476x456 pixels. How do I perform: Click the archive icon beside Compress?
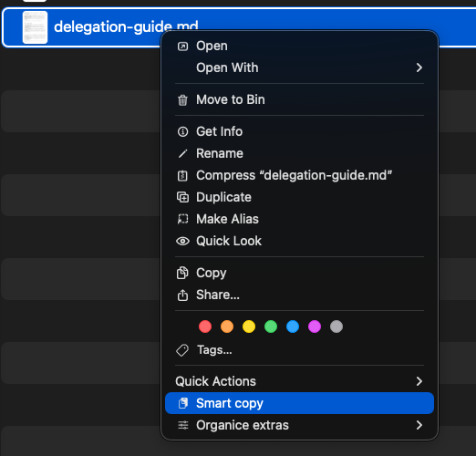point(182,176)
